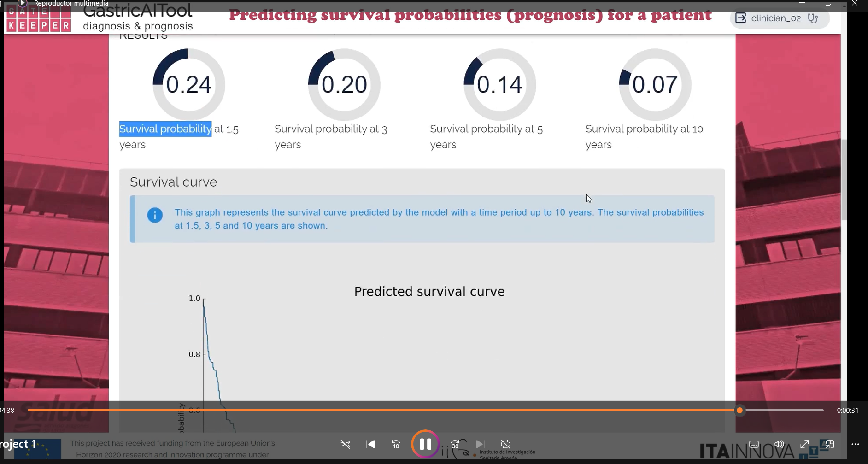Minimize the media player window

tap(802, 3)
